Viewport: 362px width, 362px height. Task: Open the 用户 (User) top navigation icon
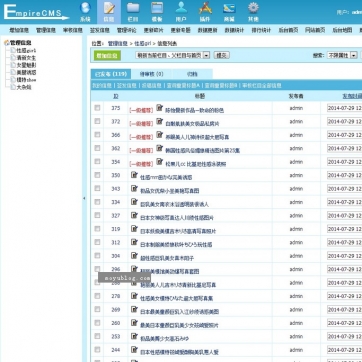point(181,12)
